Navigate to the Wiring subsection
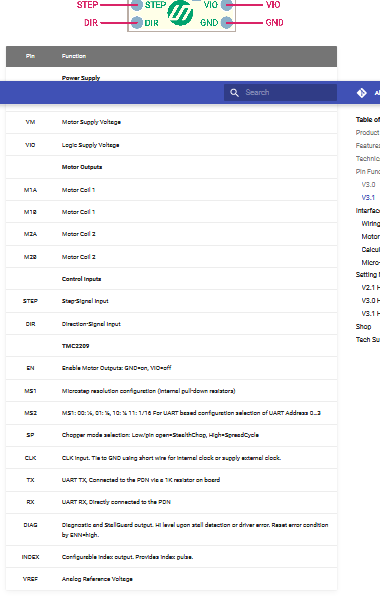 coord(370,224)
